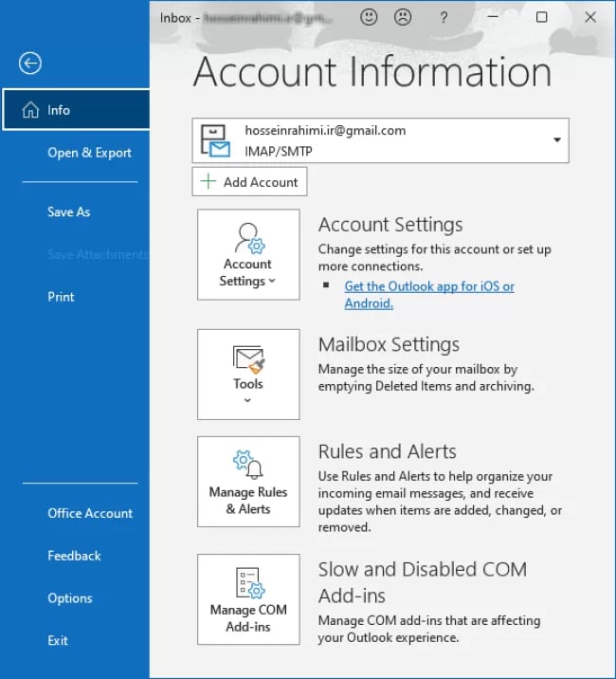This screenshot has width=616, height=679.
Task: Click the Slow and Disabled COM Add-ins heading
Action: point(423,582)
